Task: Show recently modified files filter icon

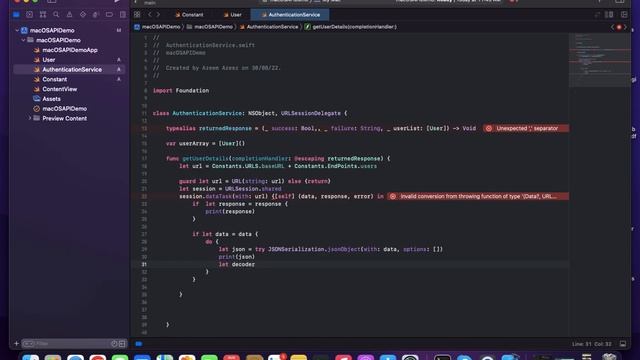Action: coord(114,344)
